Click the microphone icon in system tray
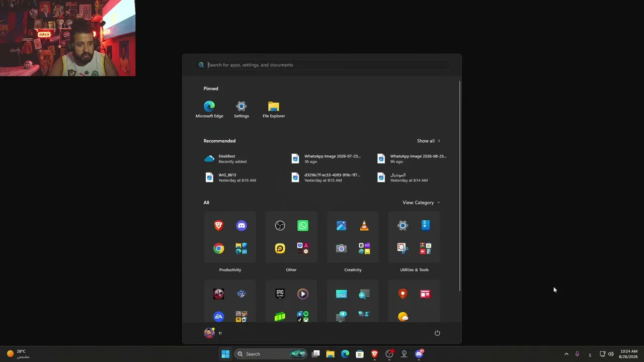The width and height of the screenshot is (644, 362). (x=577, y=354)
